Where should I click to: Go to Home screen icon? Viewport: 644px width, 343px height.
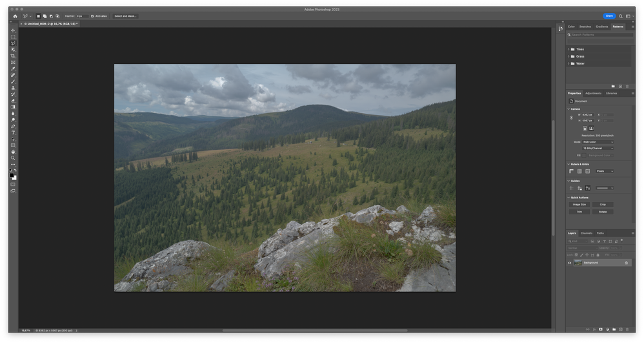click(15, 16)
